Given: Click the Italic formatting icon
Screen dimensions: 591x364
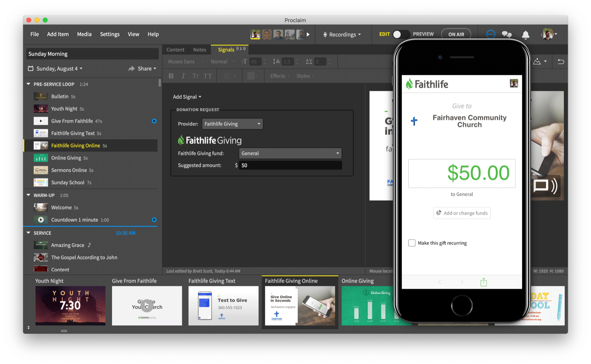Looking at the screenshot, I should pyautogui.click(x=183, y=76).
